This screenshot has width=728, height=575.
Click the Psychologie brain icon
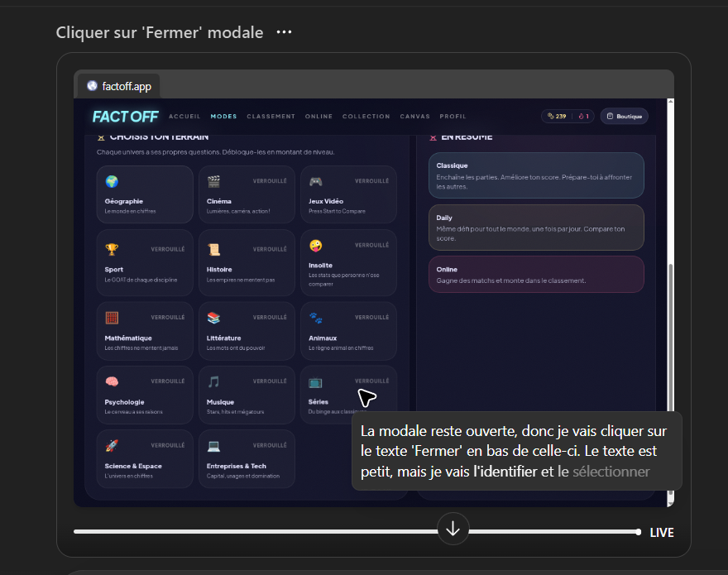pyautogui.click(x=112, y=381)
